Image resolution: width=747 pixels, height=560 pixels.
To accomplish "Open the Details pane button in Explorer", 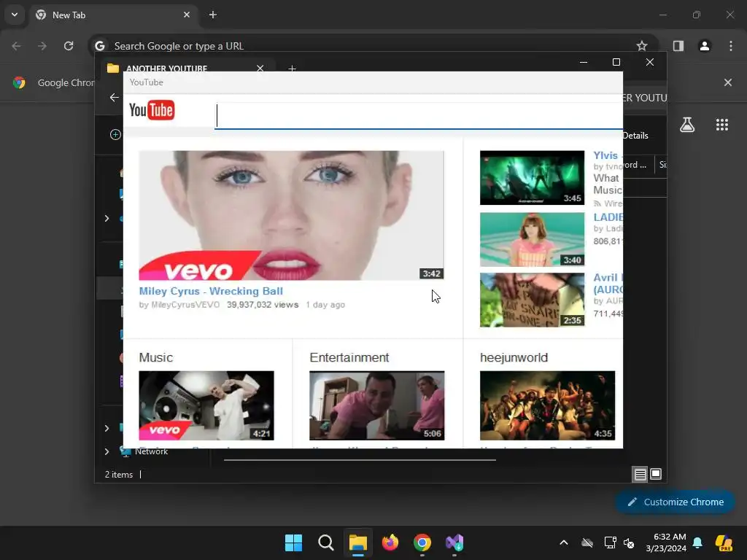I will (635, 136).
